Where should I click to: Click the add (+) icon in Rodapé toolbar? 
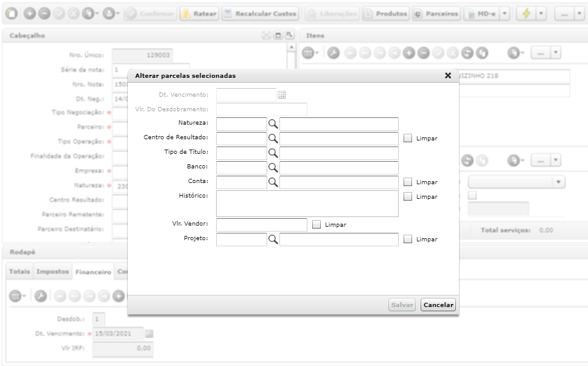(x=119, y=296)
